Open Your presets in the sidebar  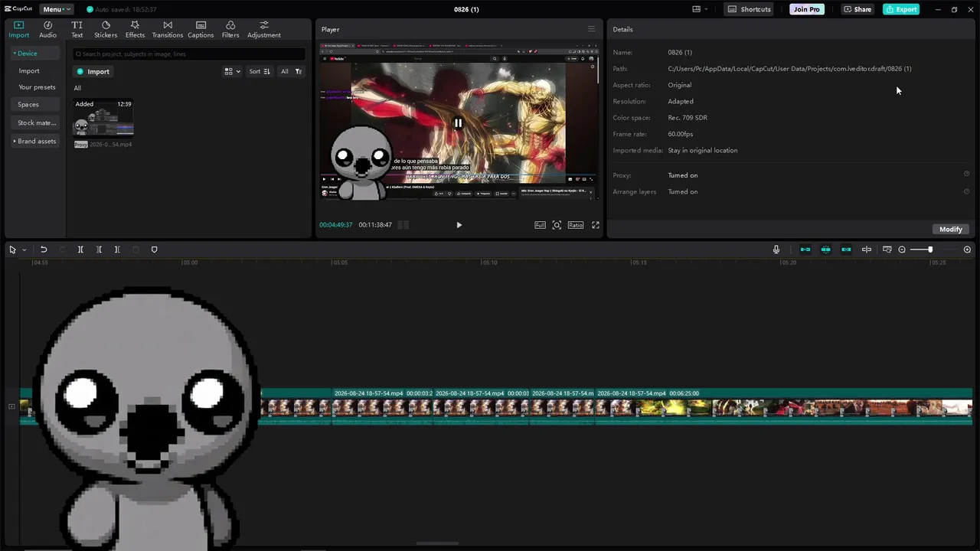(x=37, y=87)
